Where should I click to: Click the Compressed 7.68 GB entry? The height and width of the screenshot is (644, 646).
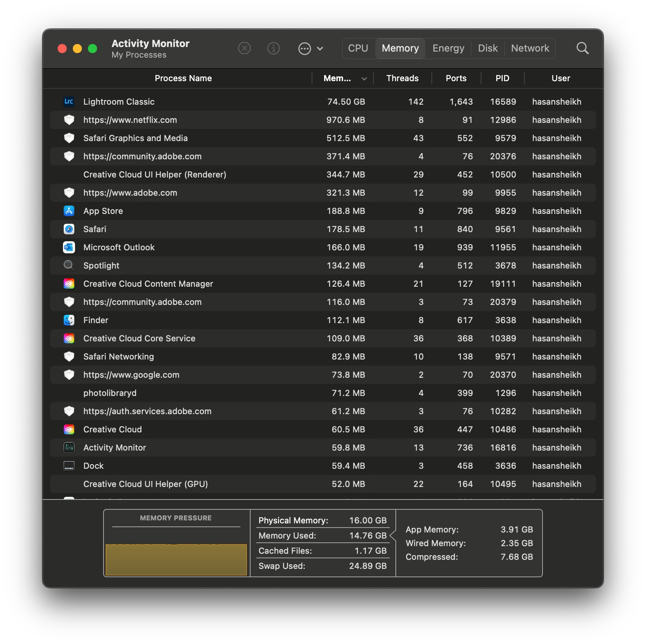tap(469, 557)
